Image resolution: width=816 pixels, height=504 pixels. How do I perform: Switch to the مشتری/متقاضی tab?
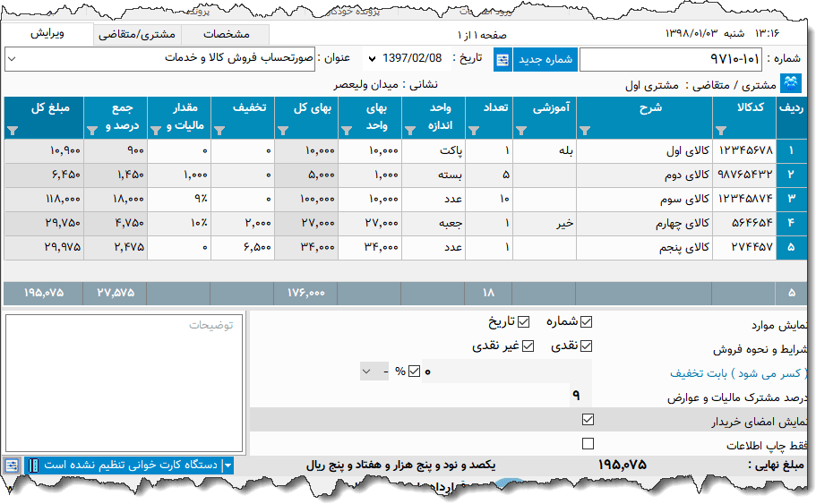tap(136, 35)
